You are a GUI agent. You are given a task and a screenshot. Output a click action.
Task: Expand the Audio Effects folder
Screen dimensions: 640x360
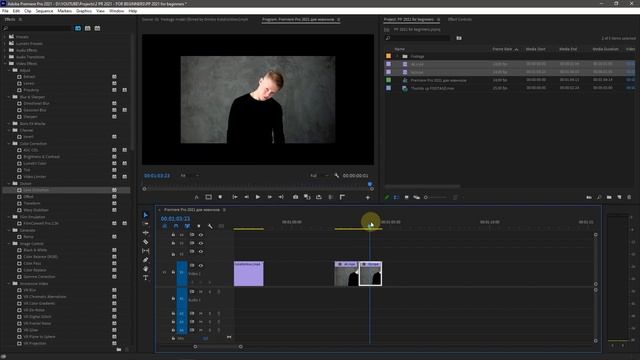[x=5, y=50]
